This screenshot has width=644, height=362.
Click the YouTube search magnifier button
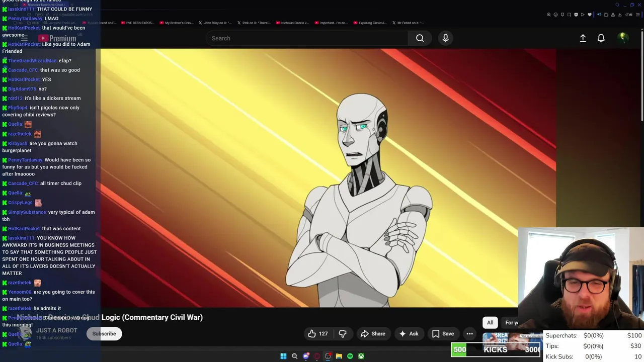click(420, 38)
